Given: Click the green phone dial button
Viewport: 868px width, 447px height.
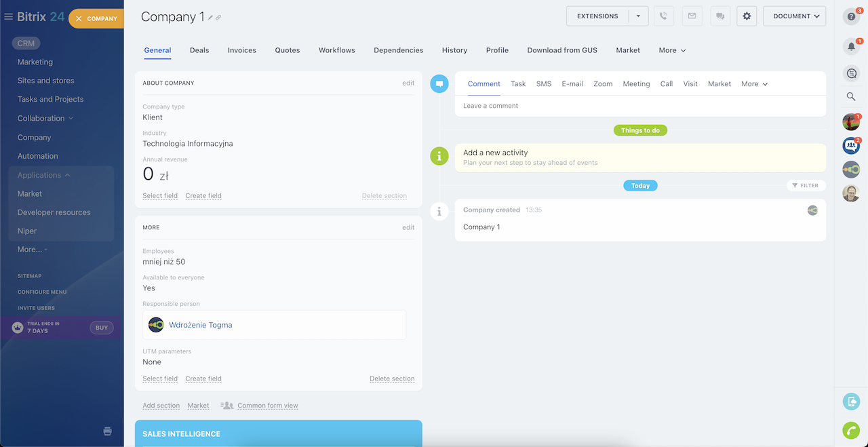Looking at the screenshot, I should [851, 430].
